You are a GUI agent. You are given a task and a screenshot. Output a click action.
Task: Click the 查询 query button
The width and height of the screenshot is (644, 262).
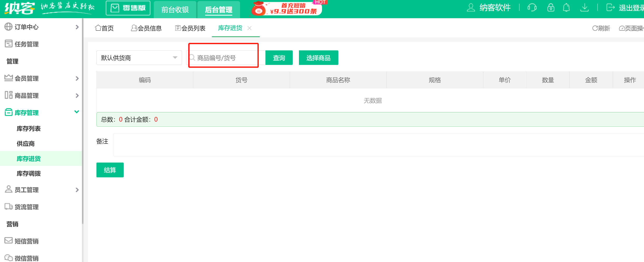pyautogui.click(x=279, y=58)
